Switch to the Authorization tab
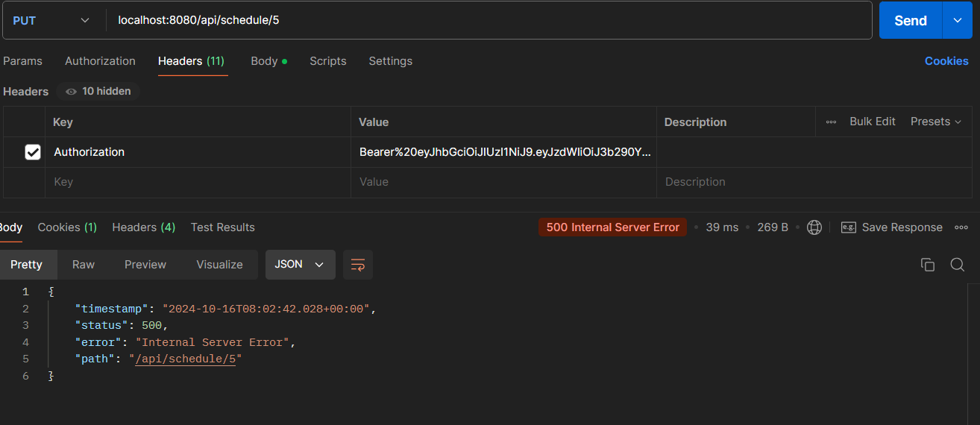This screenshot has height=425, width=980. (100, 61)
